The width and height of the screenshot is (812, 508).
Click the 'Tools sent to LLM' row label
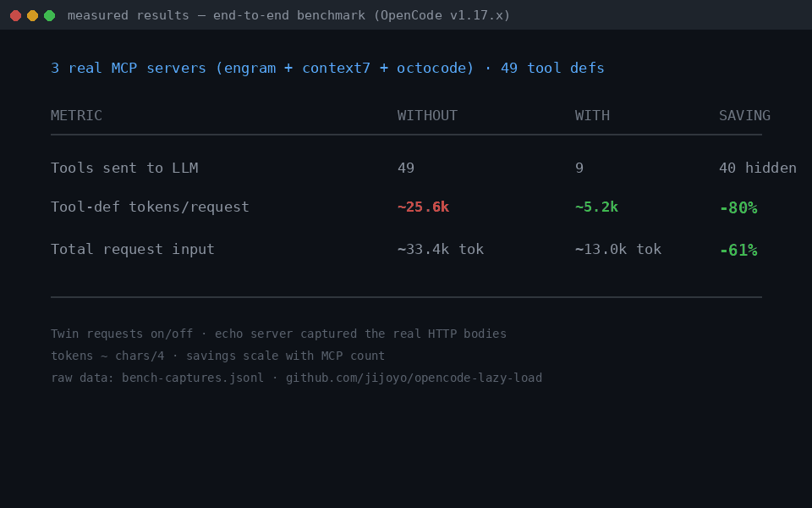124,168
